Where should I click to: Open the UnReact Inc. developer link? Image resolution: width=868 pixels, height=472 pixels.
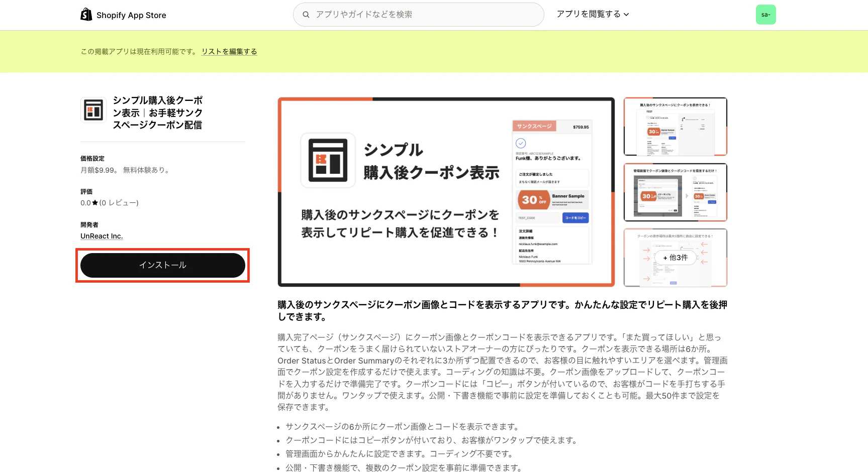click(x=102, y=236)
